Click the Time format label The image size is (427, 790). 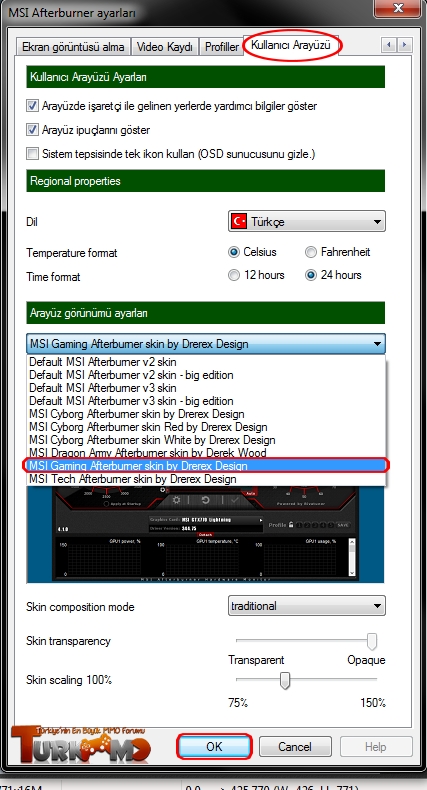[53, 277]
